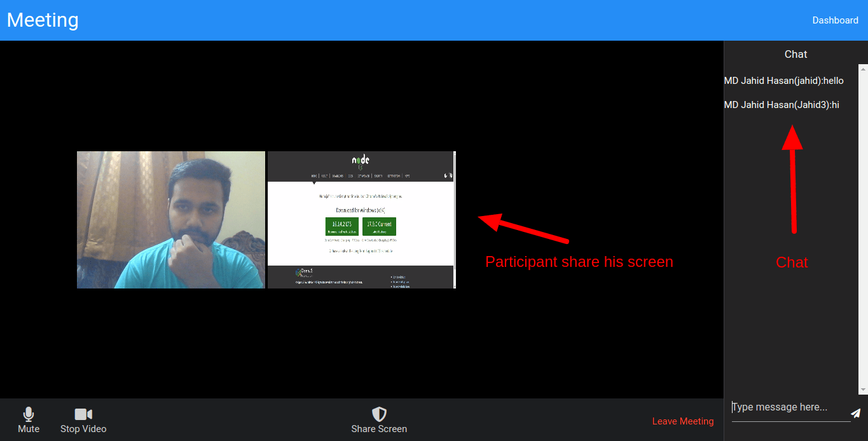Select the participant's shared screen thumbnail

pyautogui.click(x=361, y=219)
